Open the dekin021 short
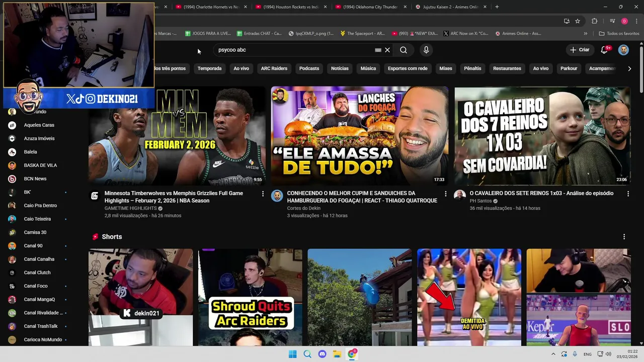The width and height of the screenshot is (644, 362). pos(140,297)
